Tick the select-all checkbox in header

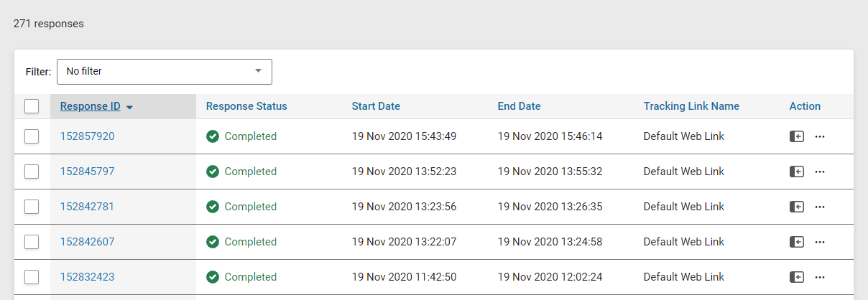tap(32, 106)
